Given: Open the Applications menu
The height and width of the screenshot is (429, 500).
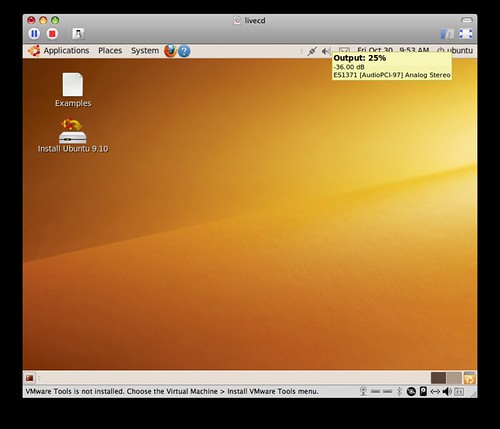Looking at the screenshot, I should click(59, 51).
